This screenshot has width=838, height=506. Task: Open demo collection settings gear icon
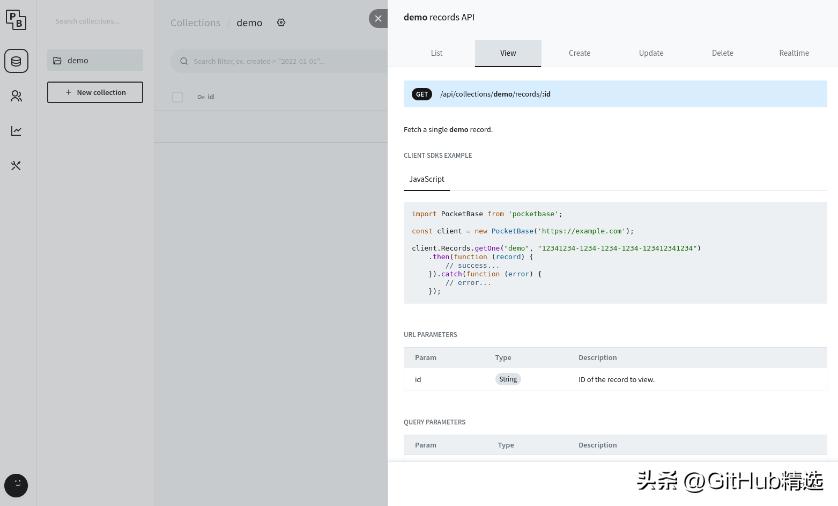tap(281, 22)
